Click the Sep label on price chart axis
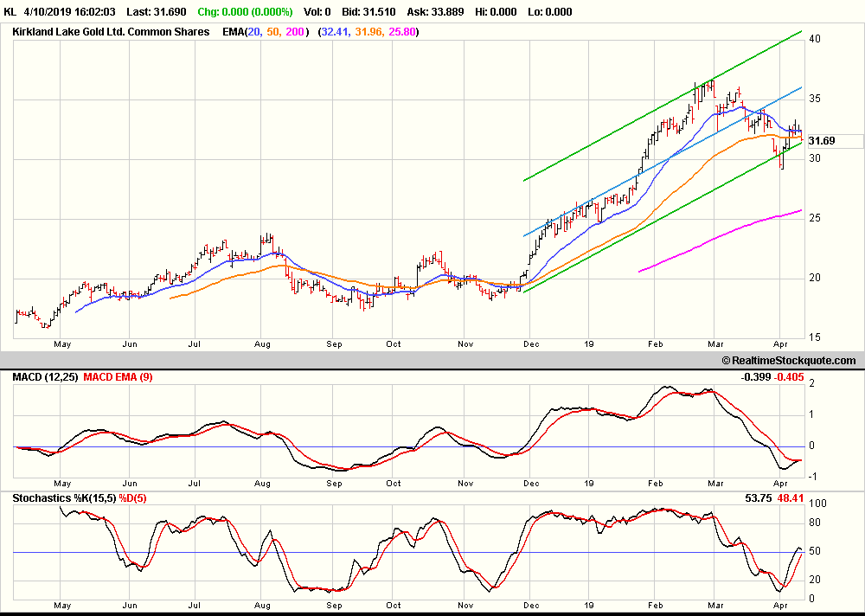Screen dimensions: 865x616 [334, 344]
